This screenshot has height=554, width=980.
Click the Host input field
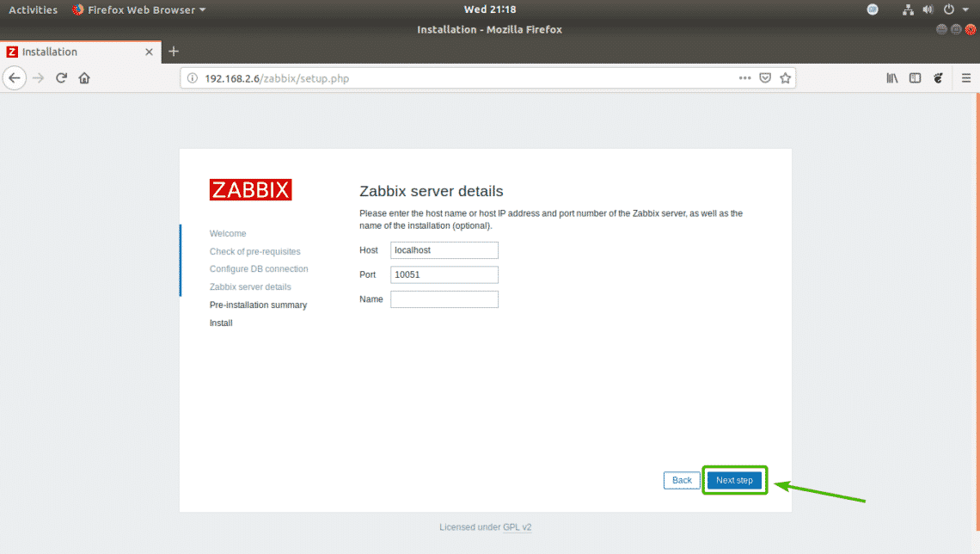coord(444,250)
